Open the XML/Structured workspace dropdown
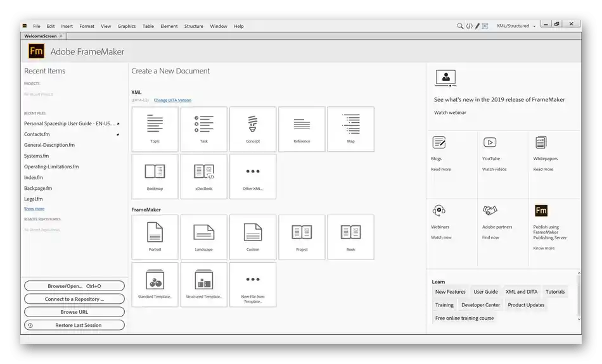Viewport: 602px width, 364px height. (x=516, y=26)
